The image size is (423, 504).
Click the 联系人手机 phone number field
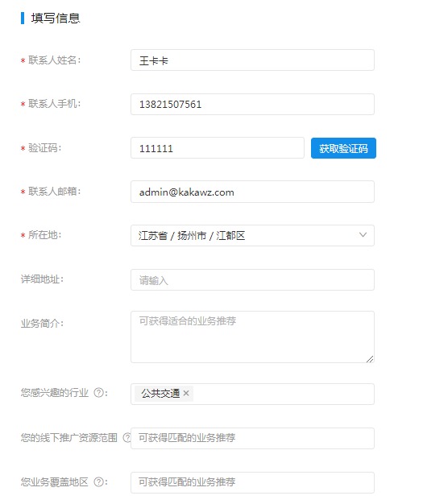(252, 104)
